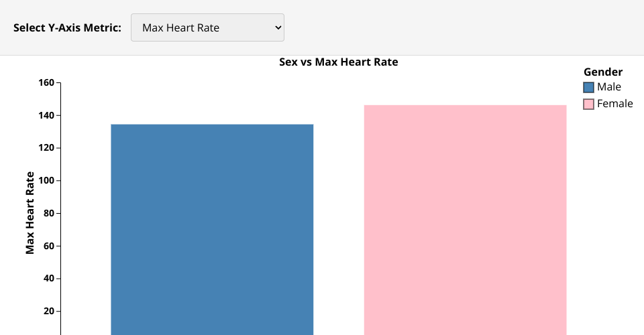
Task: Click the 80 y-axis tick label
Action: tap(48, 214)
